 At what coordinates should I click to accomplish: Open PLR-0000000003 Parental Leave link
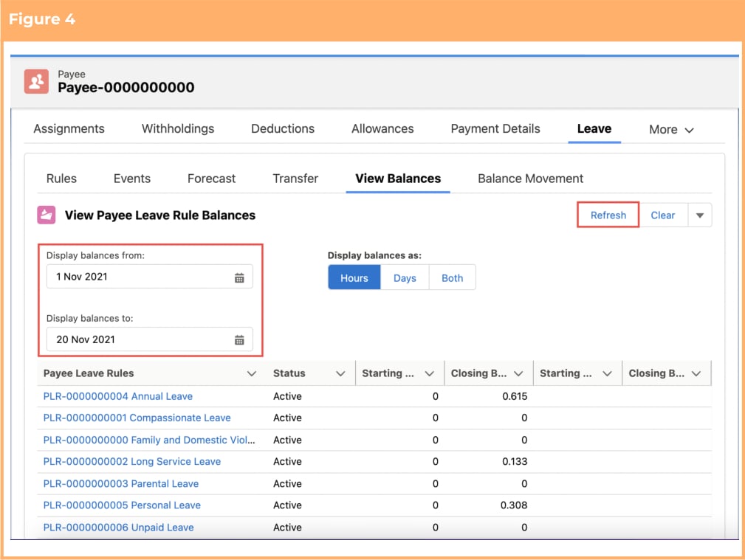pos(120,484)
